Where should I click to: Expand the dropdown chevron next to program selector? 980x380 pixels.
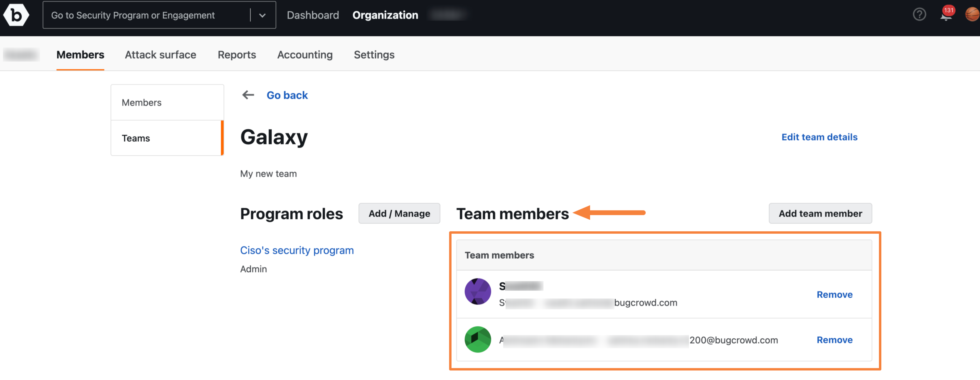point(263,14)
